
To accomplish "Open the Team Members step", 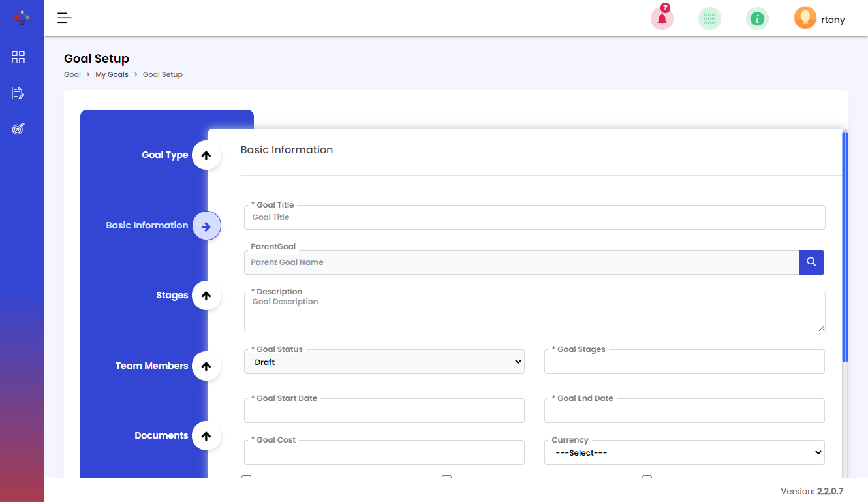I will tap(206, 366).
